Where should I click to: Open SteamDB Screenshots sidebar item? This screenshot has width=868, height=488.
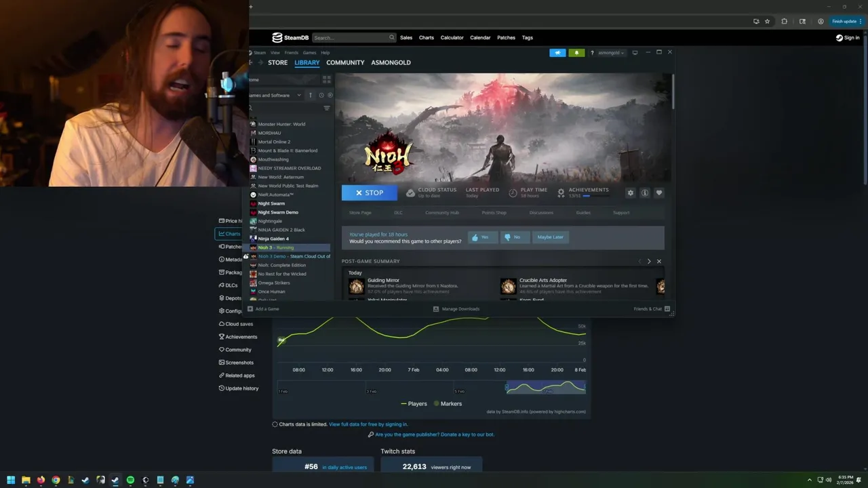point(235,363)
